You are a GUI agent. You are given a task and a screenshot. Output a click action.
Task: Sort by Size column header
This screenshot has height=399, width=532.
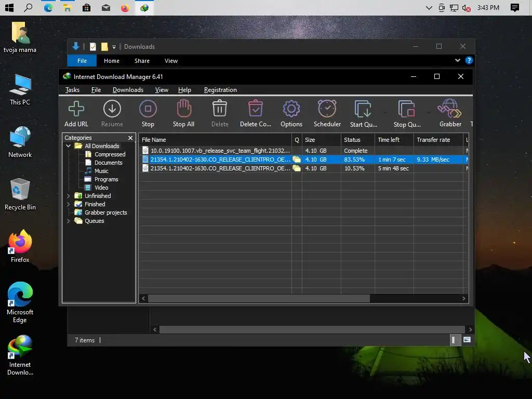(x=321, y=140)
